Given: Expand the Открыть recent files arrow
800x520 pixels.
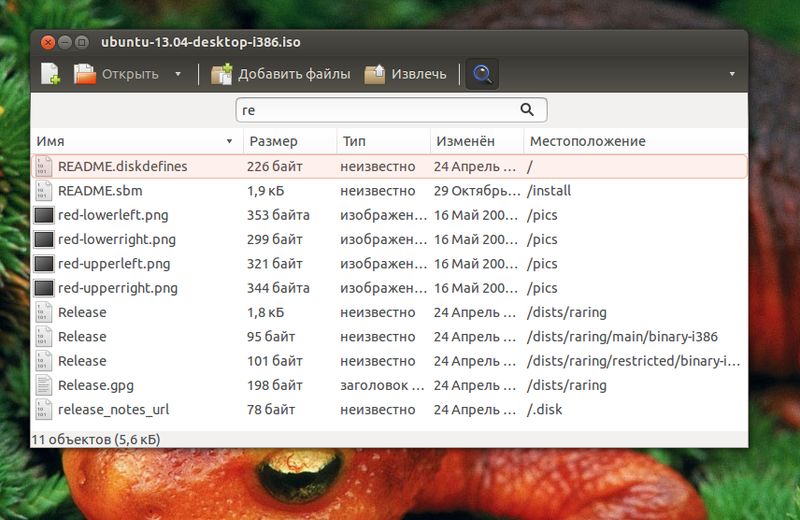Looking at the screenshot, I should [178, 74].
